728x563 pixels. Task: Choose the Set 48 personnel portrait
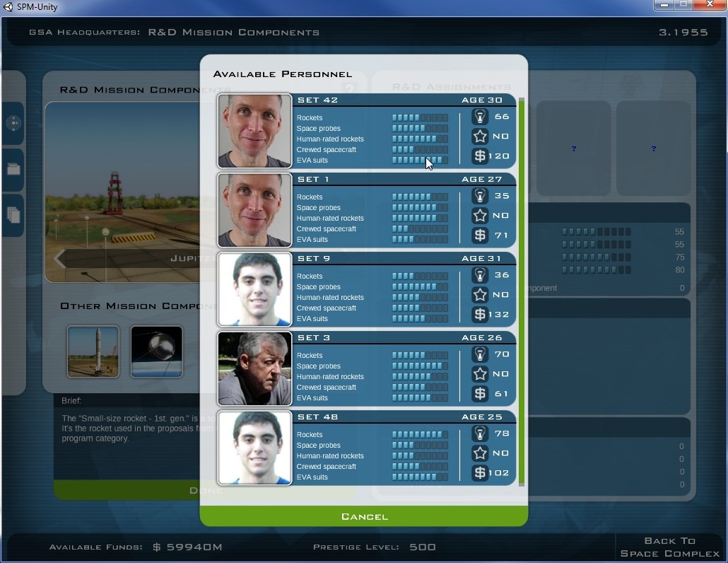coord(254,448)
